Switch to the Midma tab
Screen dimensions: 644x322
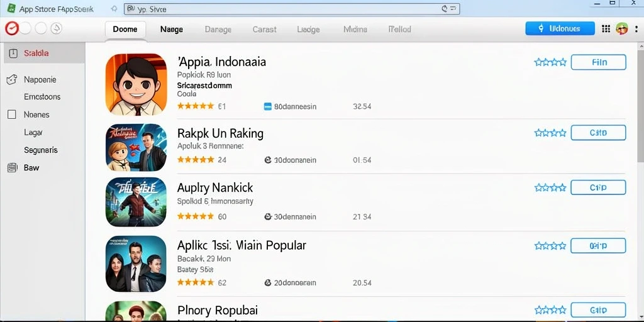355,30
